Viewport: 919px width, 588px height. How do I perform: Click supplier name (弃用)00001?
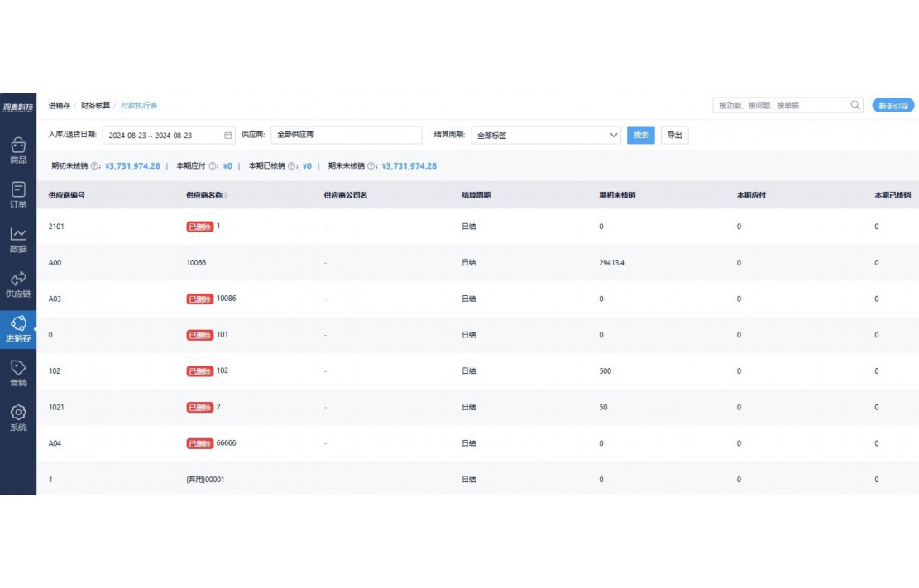205,480
